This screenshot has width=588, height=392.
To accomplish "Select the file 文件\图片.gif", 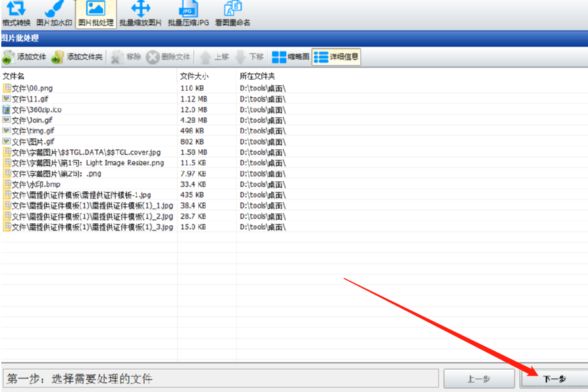I will click(33, 141).
